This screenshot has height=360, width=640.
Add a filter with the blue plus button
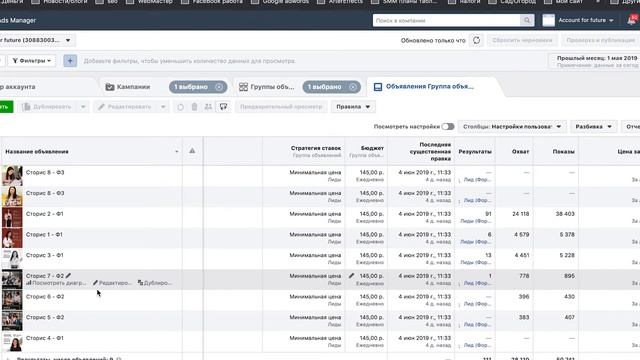(70, 61)
